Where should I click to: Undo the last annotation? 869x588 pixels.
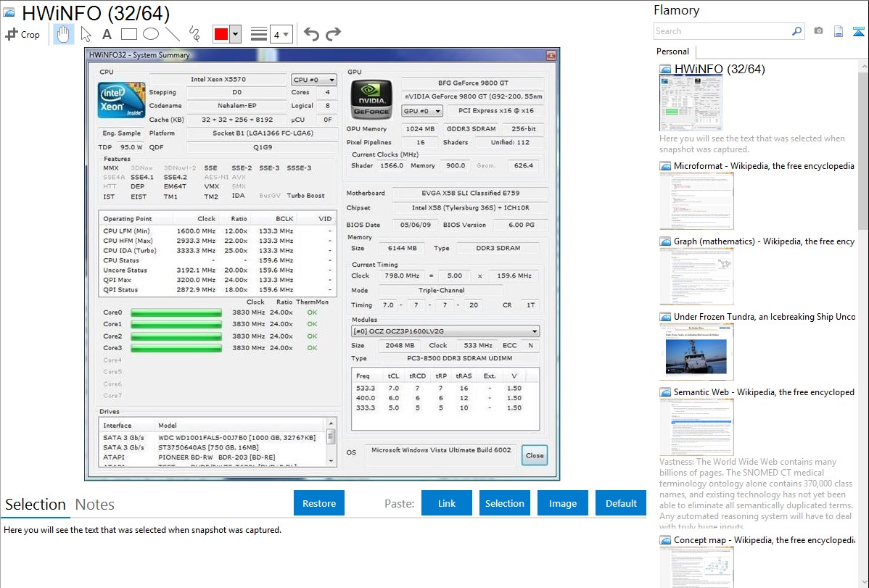click(311, 34)
